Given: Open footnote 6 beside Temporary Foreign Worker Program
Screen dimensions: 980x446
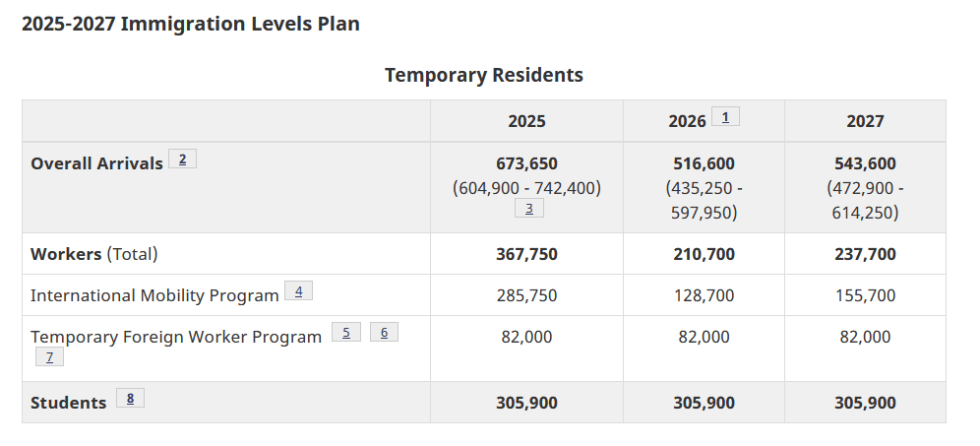Looking at the screenshot, I should pos(385,332).
